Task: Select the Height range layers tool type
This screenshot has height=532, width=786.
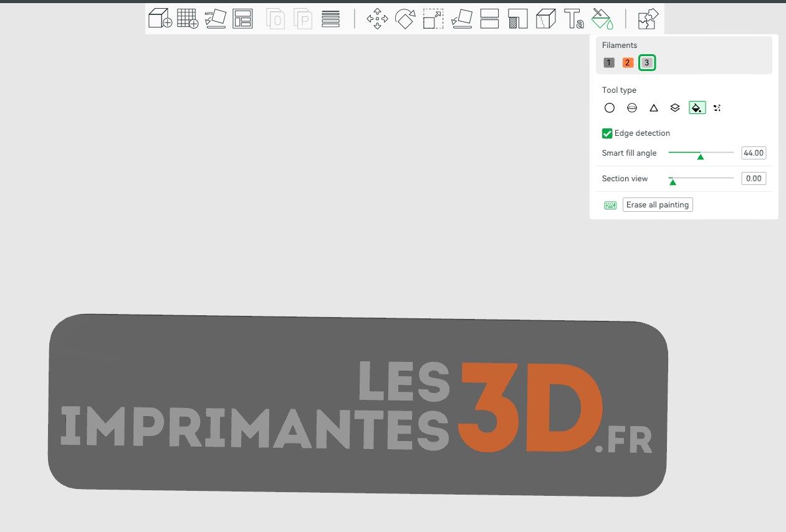Action: tap(675, 108)
